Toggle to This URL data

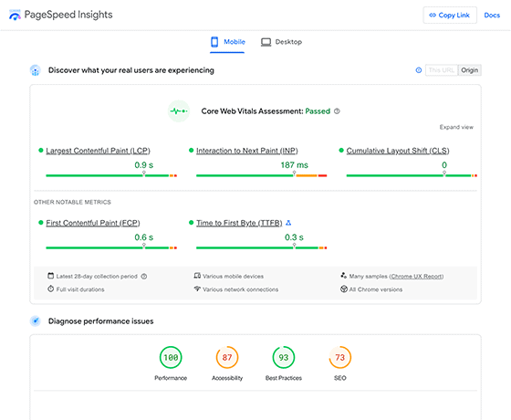coord(442,70)
